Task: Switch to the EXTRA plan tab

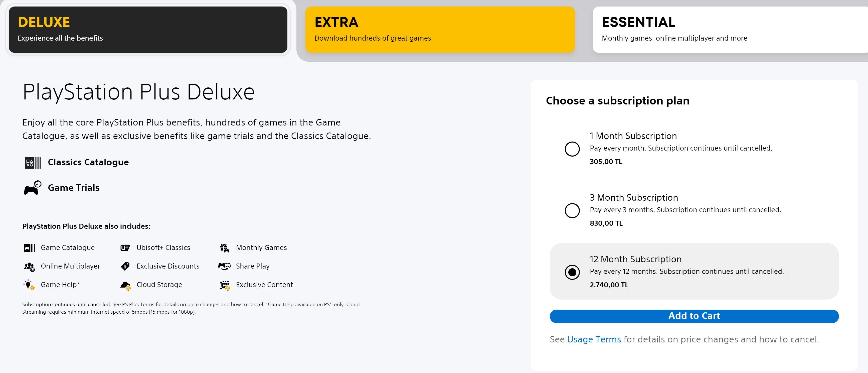Action: [x=440, y=30]
